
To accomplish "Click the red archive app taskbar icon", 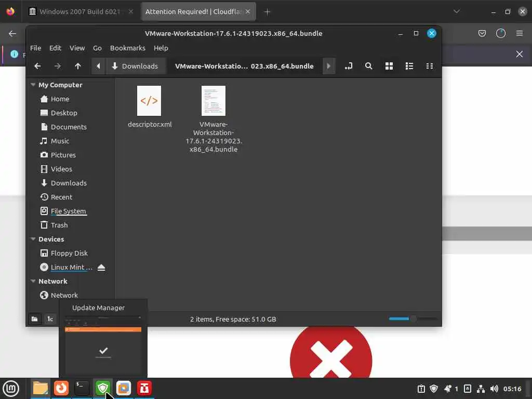I will click(x=144, y=388).
